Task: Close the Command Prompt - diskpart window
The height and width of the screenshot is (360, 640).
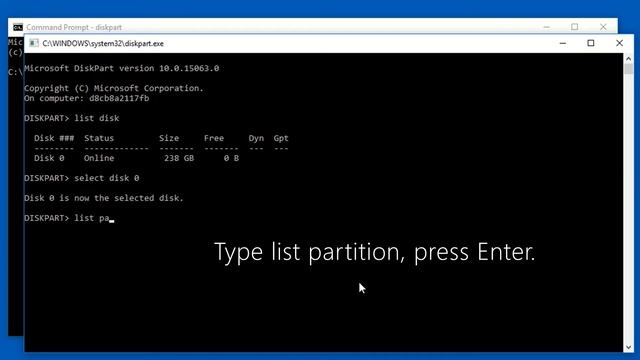Action: 603,27
